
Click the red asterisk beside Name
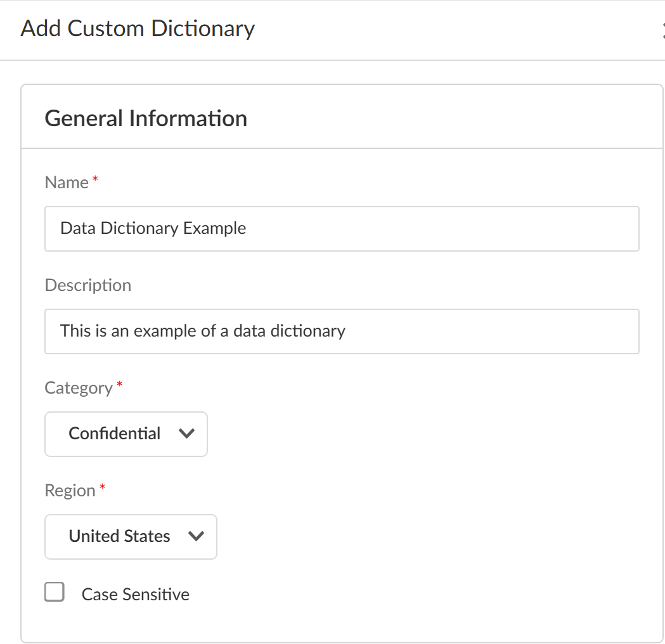(x=95, y=181)
